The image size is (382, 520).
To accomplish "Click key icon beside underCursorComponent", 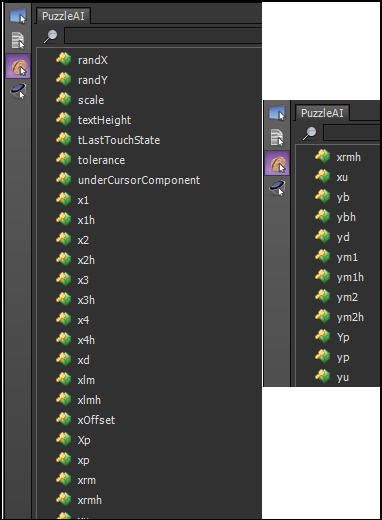I will (63, 180).
